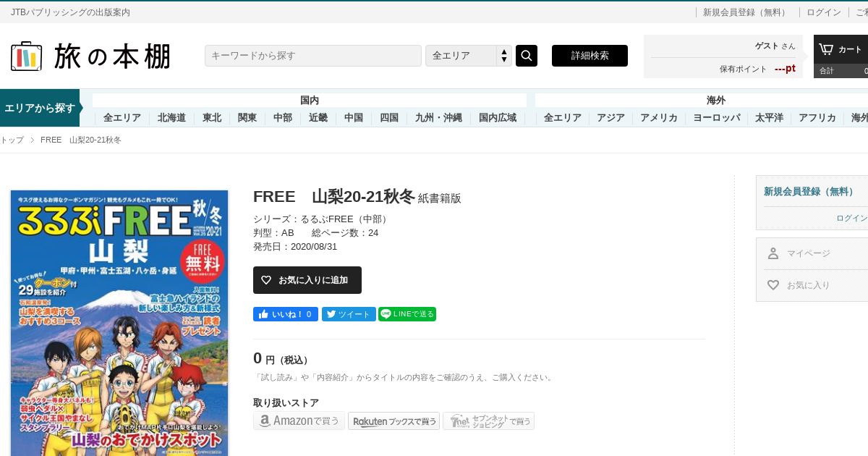The width and height of the screenshot is (868, 456).
Task: Click the sidebar 新規会員登録（無料） link
Action: pos(809,191)
